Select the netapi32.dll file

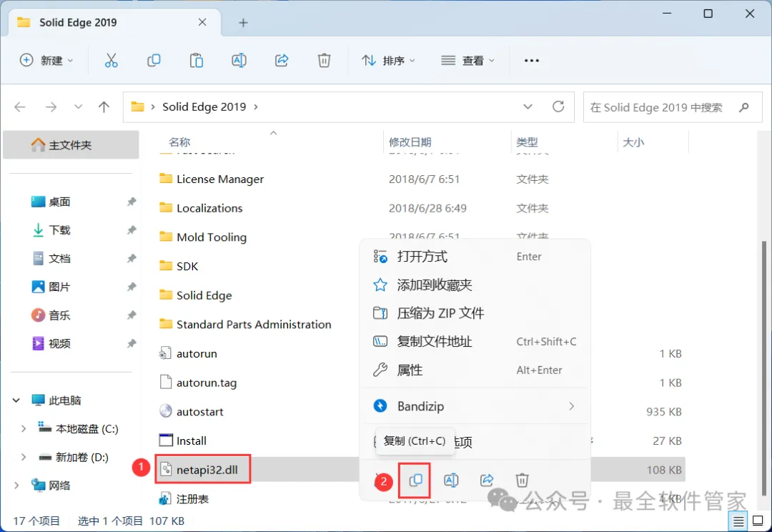(x=207, y=470)
